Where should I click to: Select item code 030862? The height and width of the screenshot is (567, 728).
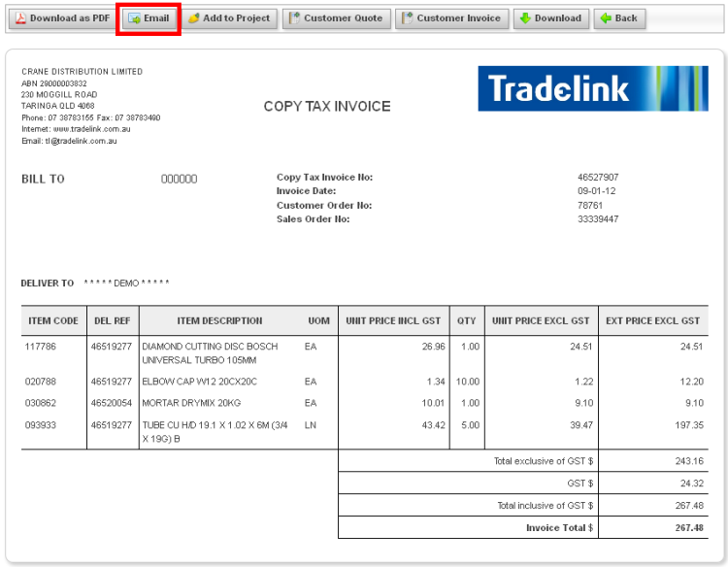[41, 403]
